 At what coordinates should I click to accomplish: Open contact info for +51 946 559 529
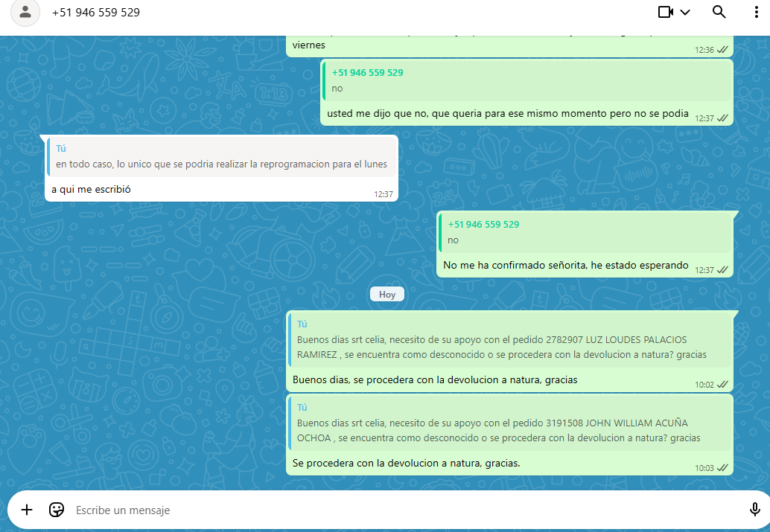tap(96, 13)
